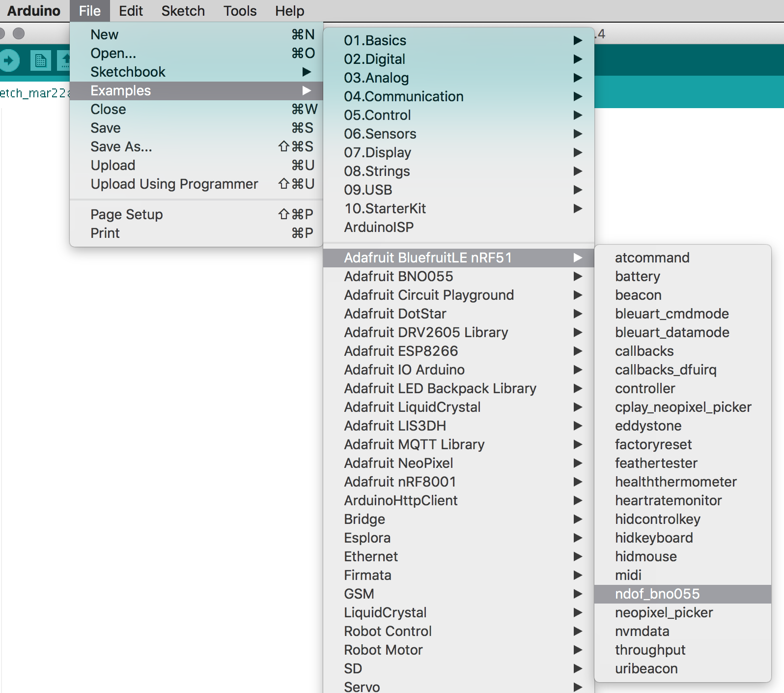Open the factoryreset example sketch
The image size is (784, 693).
(x=683, y=444)
